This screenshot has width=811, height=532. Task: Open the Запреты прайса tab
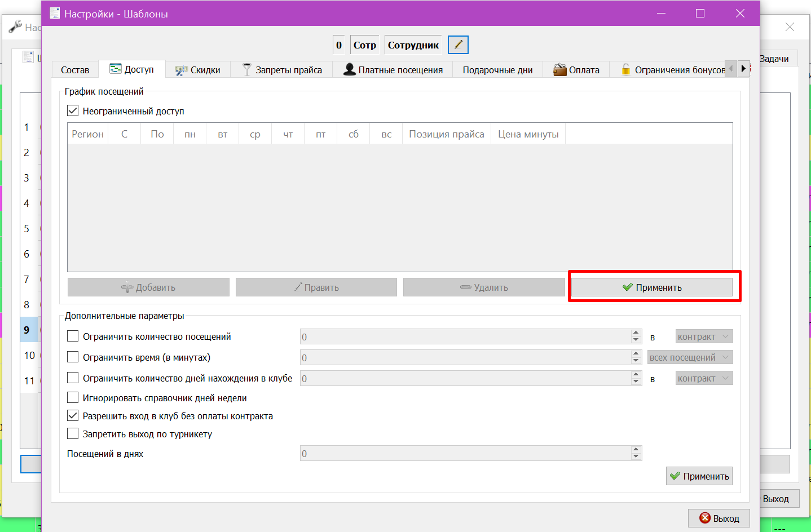282,70
